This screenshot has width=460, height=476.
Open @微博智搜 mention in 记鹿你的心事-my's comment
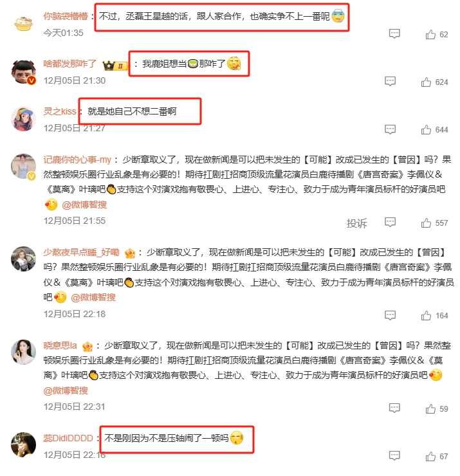pyautogui.click(x=84, y=205)
